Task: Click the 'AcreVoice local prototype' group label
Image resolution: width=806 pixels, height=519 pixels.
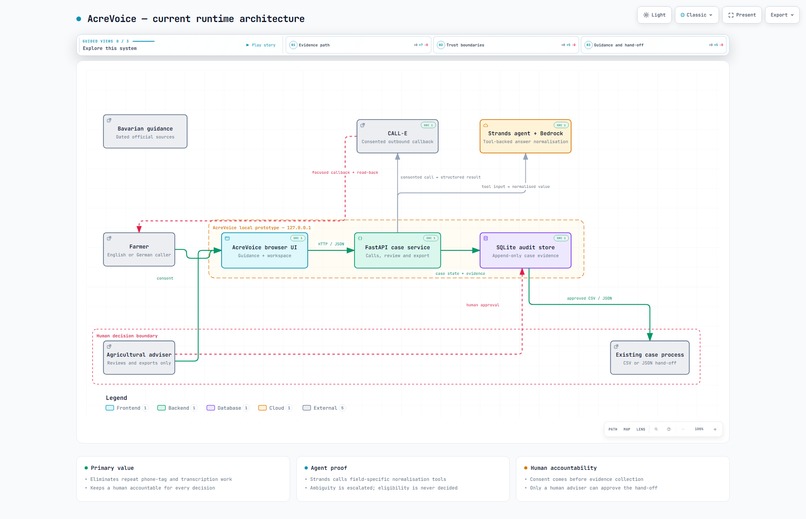Action: 262,227
